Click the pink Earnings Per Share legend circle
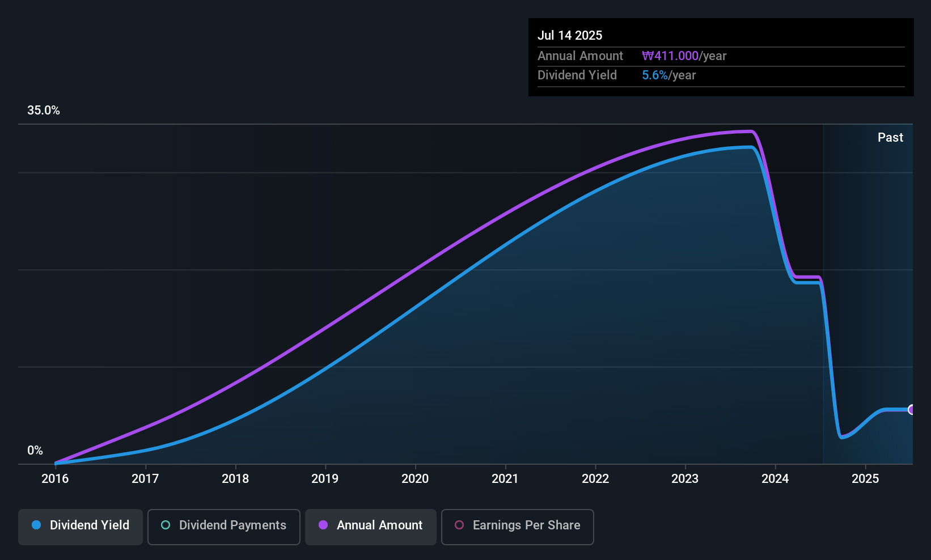The width and height of the screenshot is (931, 560). 459,525
